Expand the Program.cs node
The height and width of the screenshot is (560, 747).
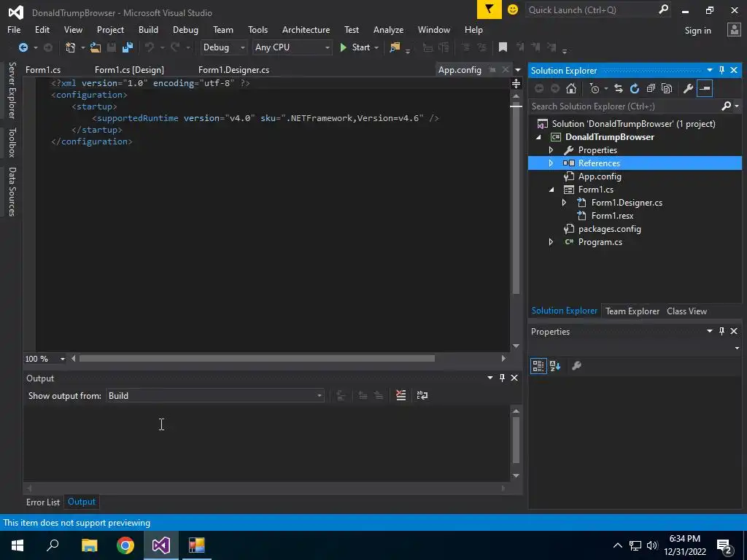coord(551,242)
